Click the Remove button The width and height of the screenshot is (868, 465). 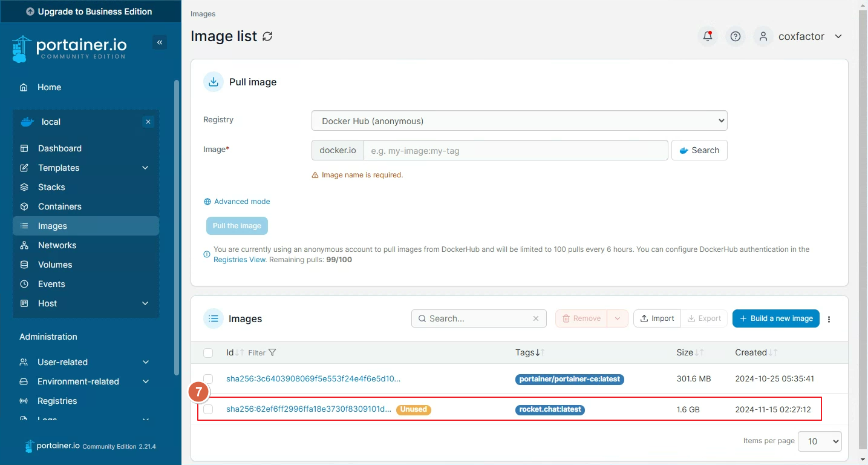coord(581,318)
